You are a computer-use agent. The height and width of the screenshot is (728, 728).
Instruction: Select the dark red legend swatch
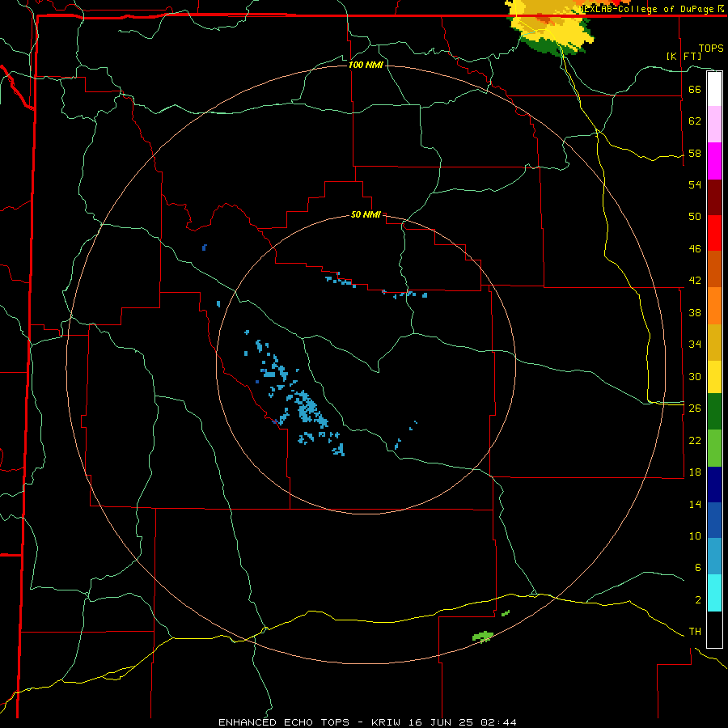point(714,197)
